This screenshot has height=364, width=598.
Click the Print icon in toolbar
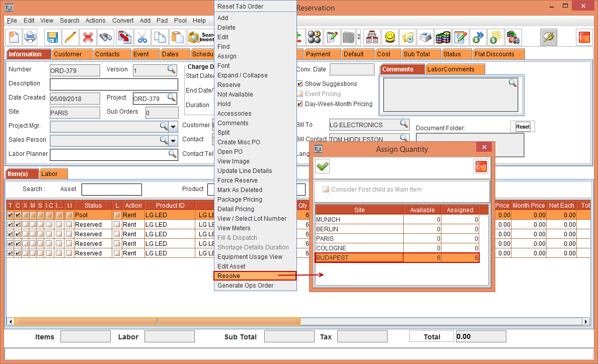tap(31, 37)
